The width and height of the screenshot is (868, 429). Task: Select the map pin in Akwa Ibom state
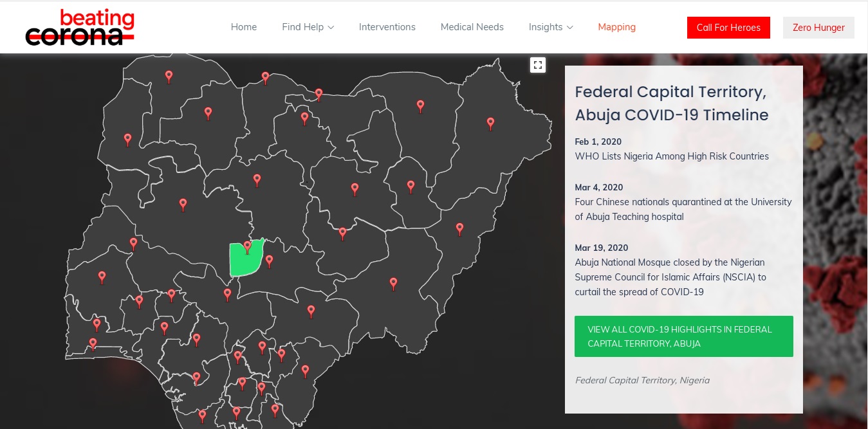(275, 410)
